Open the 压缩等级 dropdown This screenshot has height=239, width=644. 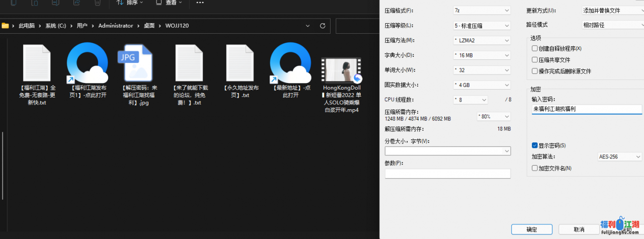point(481,26)
